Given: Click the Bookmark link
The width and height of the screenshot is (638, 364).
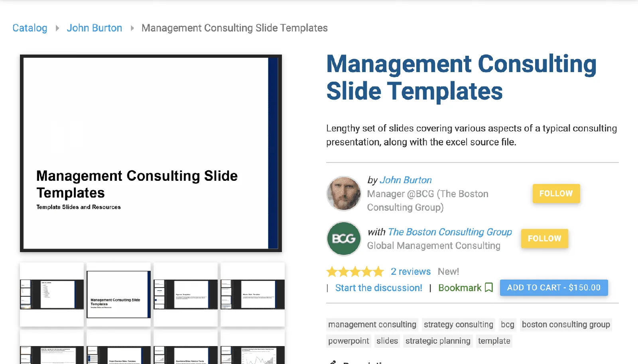Looking at the screenshot, I should pyautogui.click(x=460, y=288).
